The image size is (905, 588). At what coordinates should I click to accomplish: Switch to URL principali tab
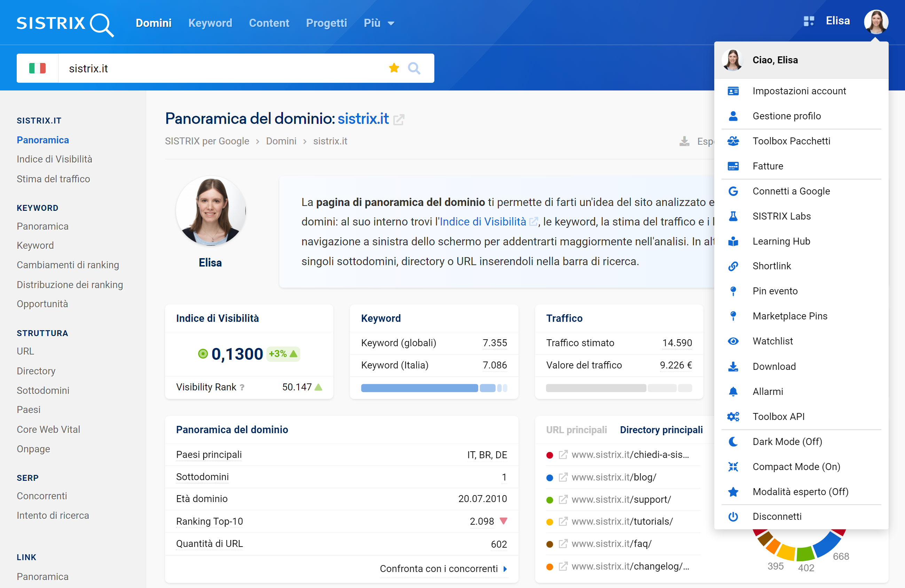point(576,430)
